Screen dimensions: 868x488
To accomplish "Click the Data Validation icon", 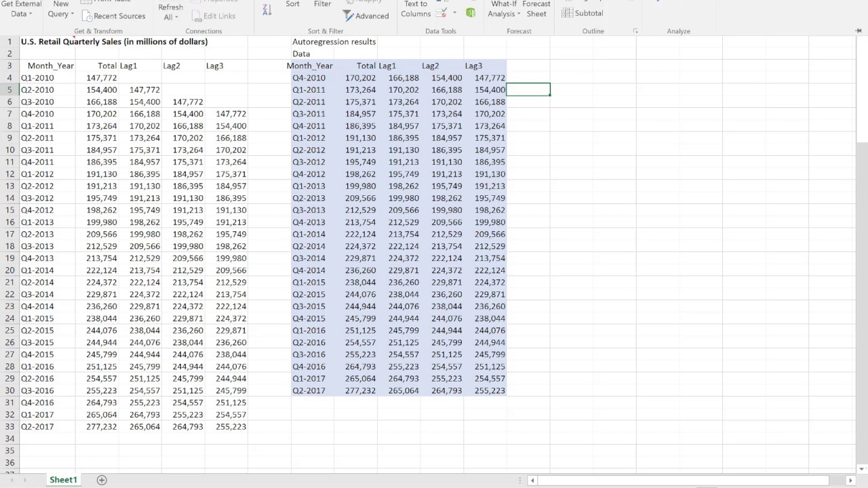I will pos(441,13).
